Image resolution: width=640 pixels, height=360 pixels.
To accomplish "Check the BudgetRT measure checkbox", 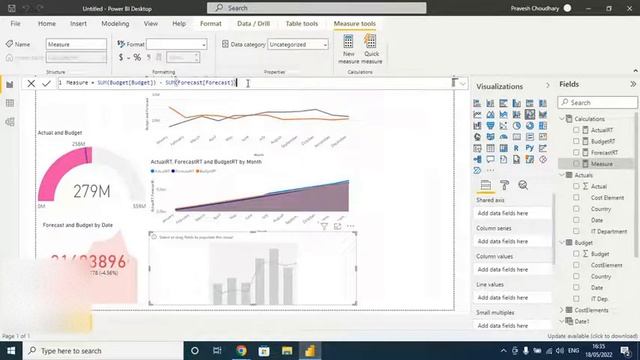I will pyautogui.click(x=576, y=141).
